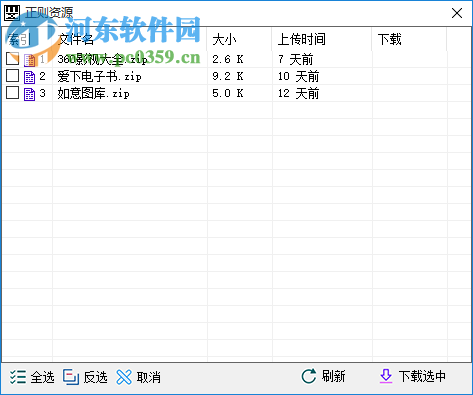Screen dimensions: 473x395
Task: Check the box for 360影视大全.zip
Action: [12, 59]
